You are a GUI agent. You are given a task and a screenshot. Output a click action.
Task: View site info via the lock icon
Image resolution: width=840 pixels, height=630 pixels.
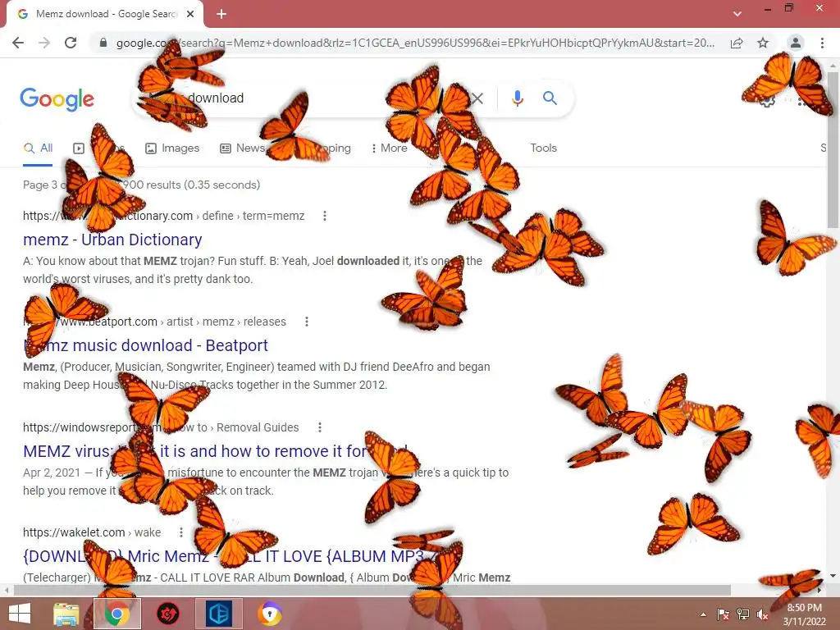[x=103, y=43]
